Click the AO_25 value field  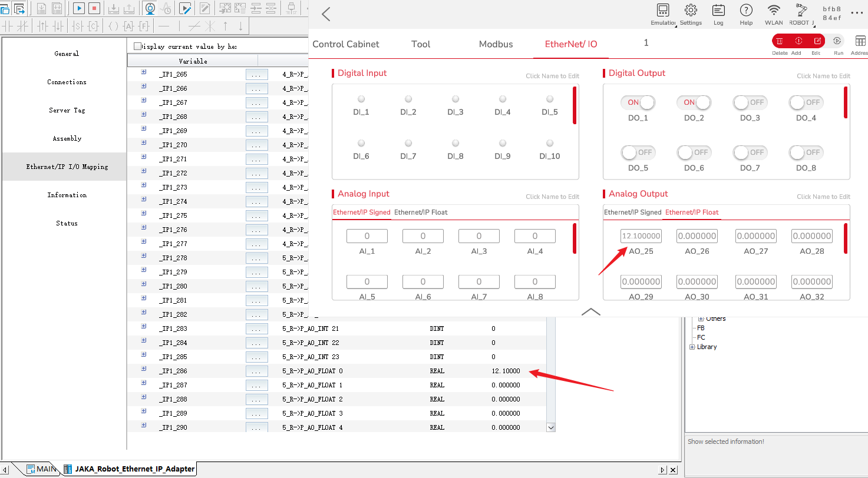tap(641, 237)
